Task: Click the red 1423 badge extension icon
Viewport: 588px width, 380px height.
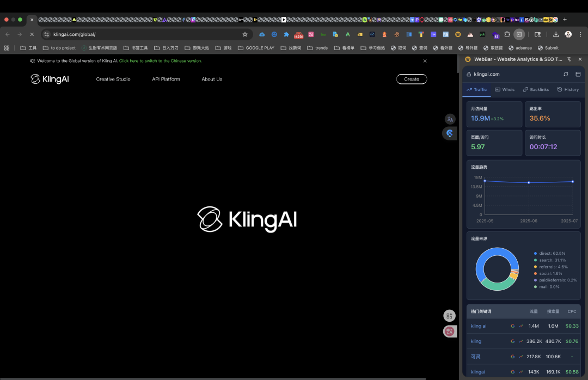Action: 298,35
